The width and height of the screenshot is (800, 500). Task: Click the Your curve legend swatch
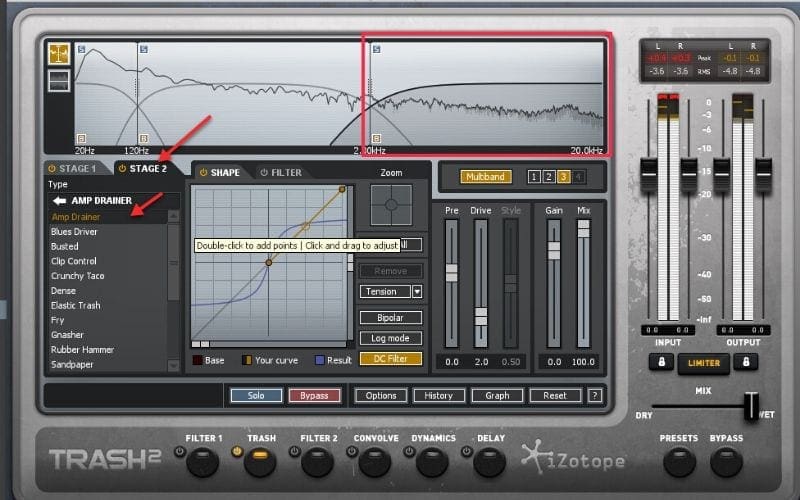[x=246, y=360]
